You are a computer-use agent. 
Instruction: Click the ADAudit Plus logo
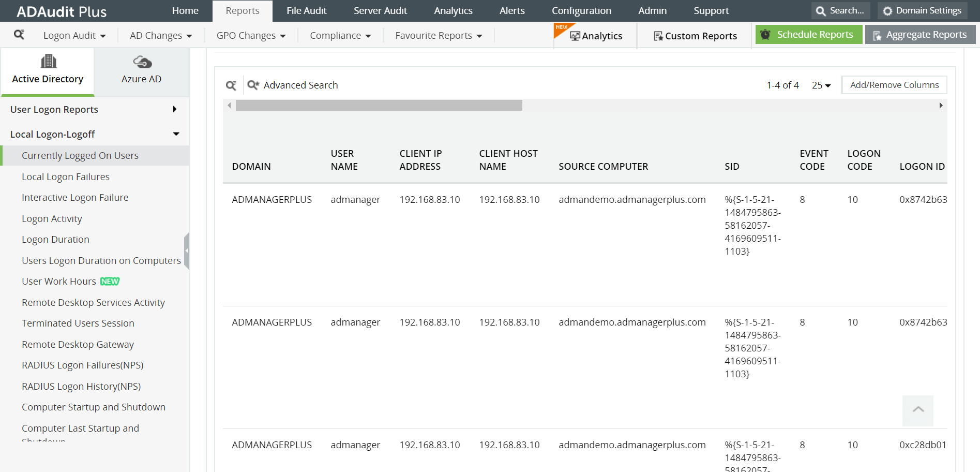tap(62, 11)
